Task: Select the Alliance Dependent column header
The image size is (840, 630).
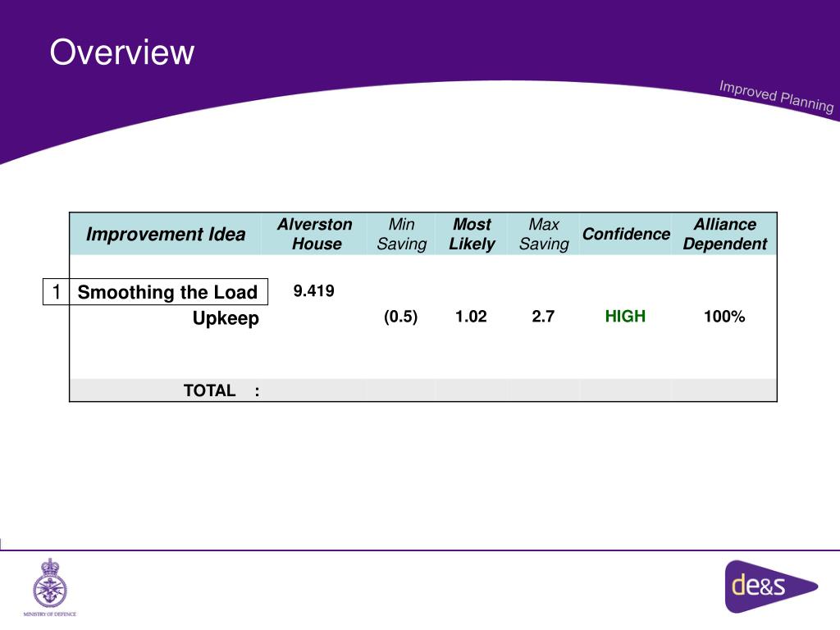Action: pyautogui.click(x=725, y=234)
